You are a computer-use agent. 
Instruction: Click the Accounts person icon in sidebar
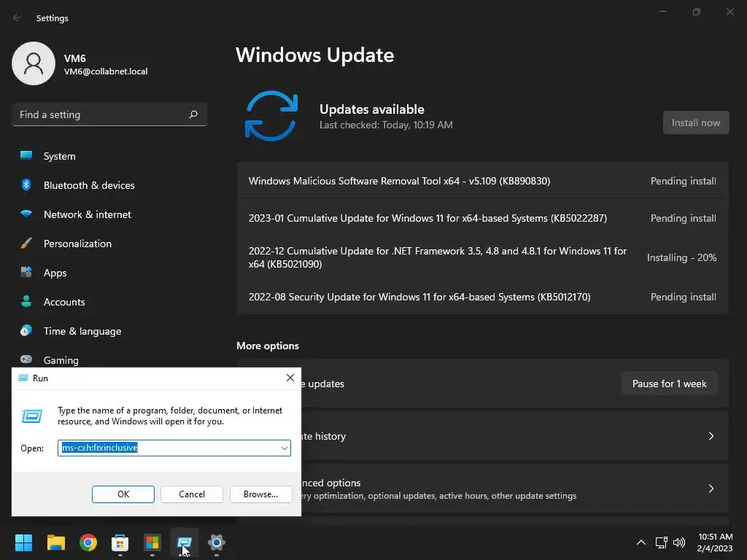[x=26, y=301]
